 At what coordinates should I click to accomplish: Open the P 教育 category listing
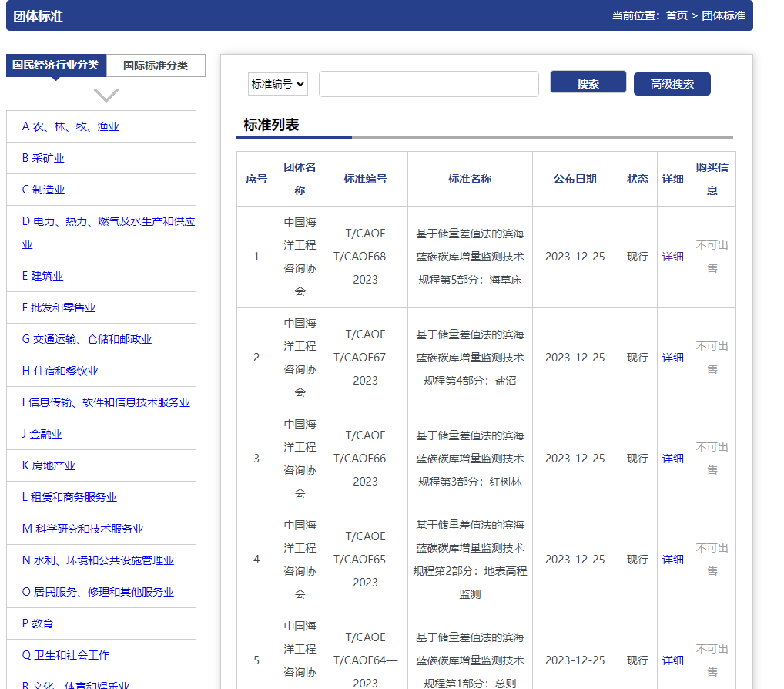(41, 623)
